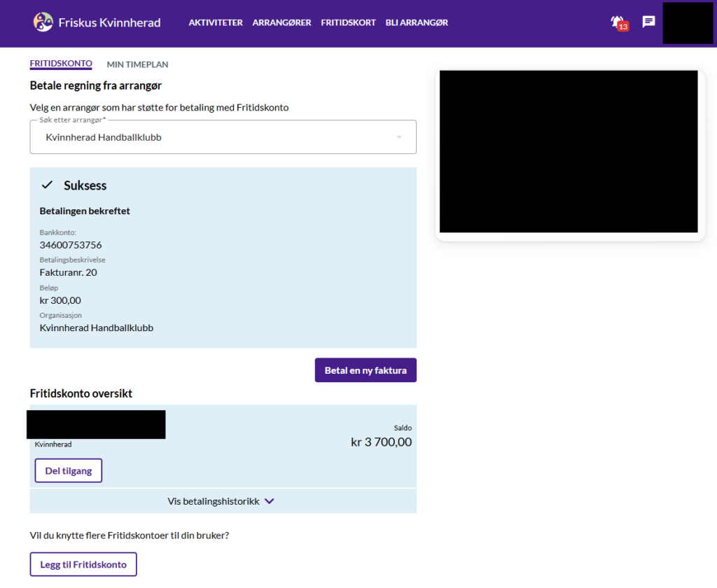Click the Del tilgang button

(x=69, y=471)
